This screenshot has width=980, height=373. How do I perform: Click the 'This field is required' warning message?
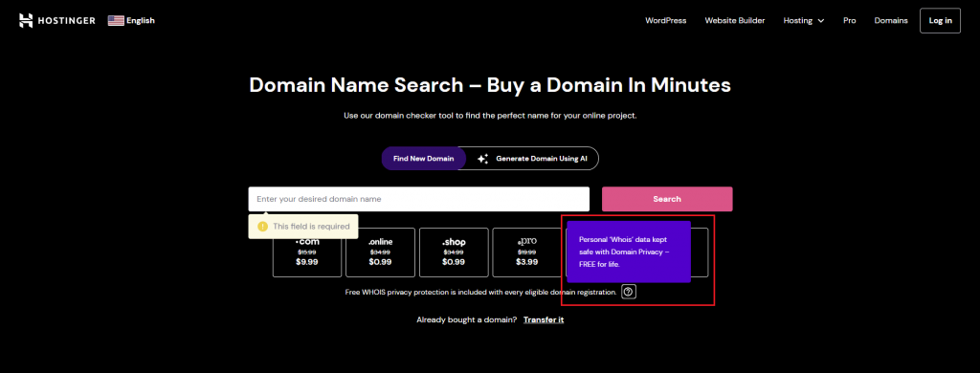(303, 226)
